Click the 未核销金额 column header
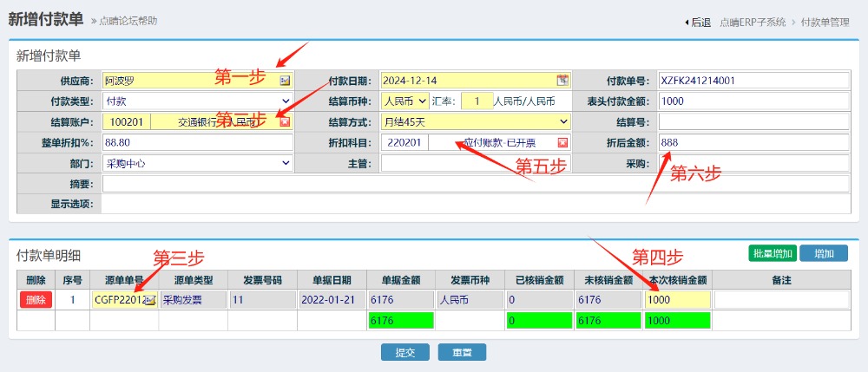The height and width of the screenshot is (372, 868). tap(608, 280)
